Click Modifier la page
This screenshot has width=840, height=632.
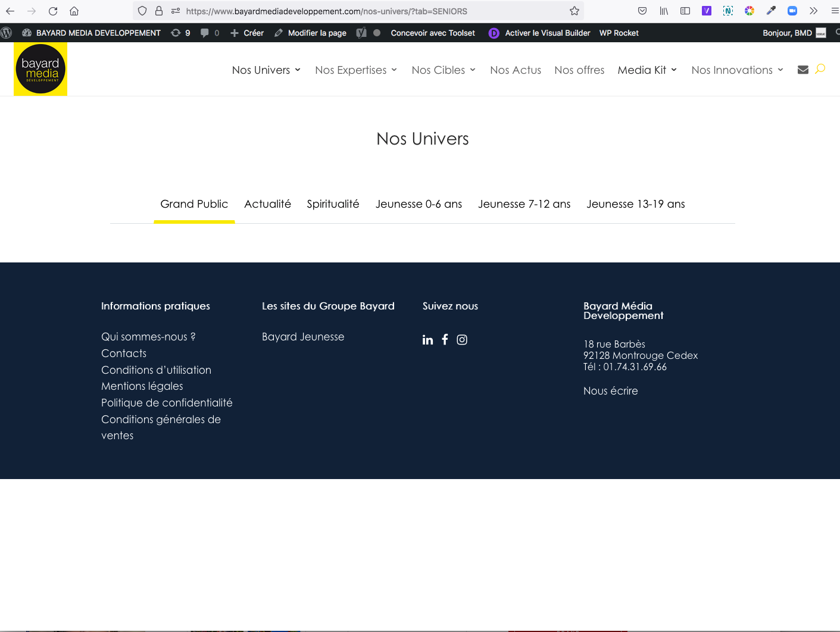pyautogui.click(x=310, y=33)
